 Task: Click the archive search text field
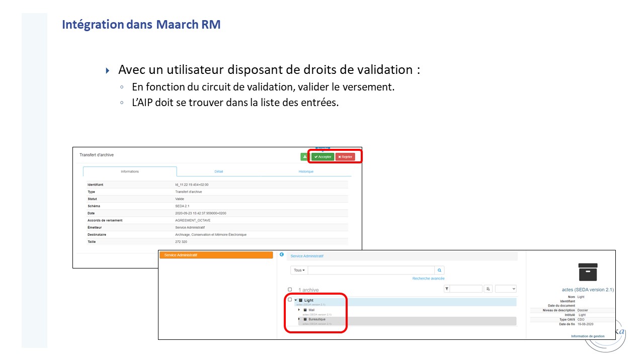coord(371,270)
